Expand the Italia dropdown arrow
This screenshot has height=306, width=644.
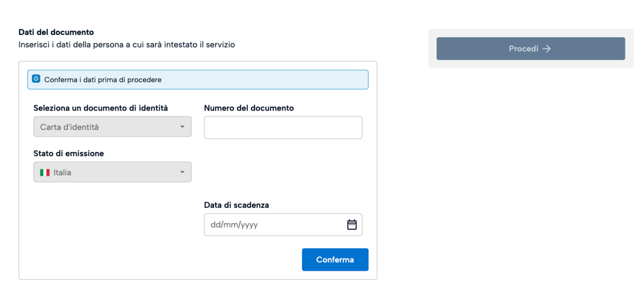pos(183,173)
